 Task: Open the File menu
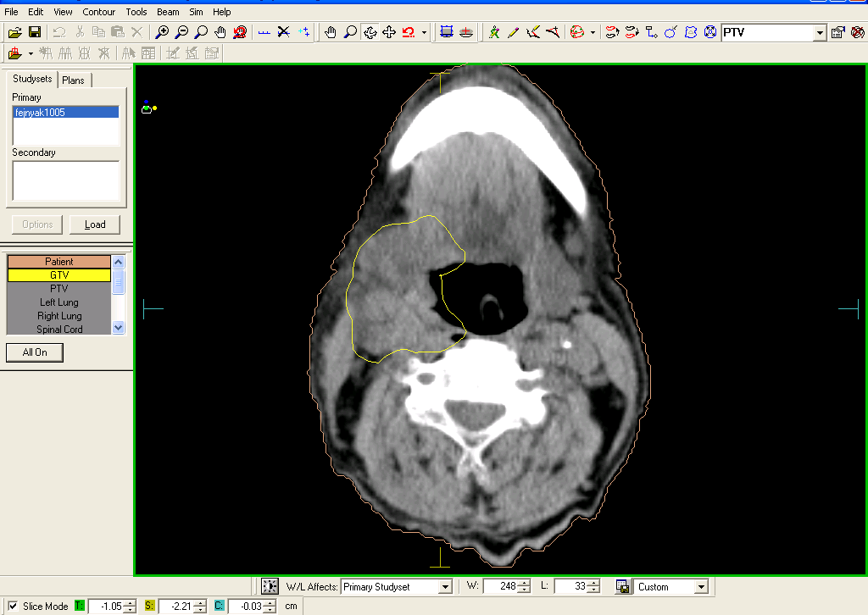(x=11, y=12)
